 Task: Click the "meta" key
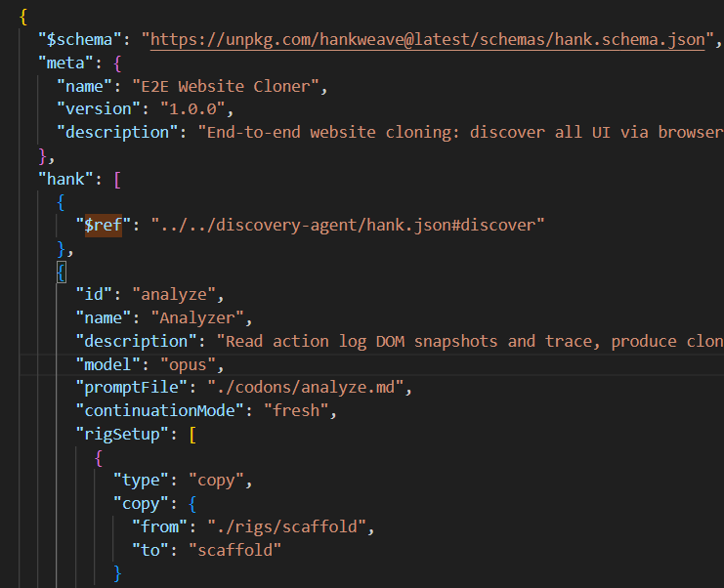pyautogui.click(x=65, y=63)
